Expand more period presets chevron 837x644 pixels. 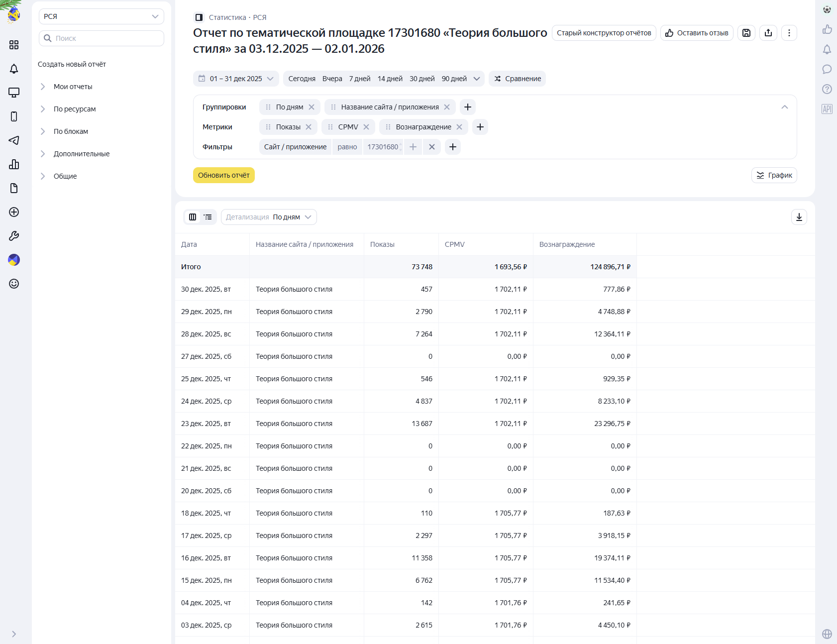477,79
